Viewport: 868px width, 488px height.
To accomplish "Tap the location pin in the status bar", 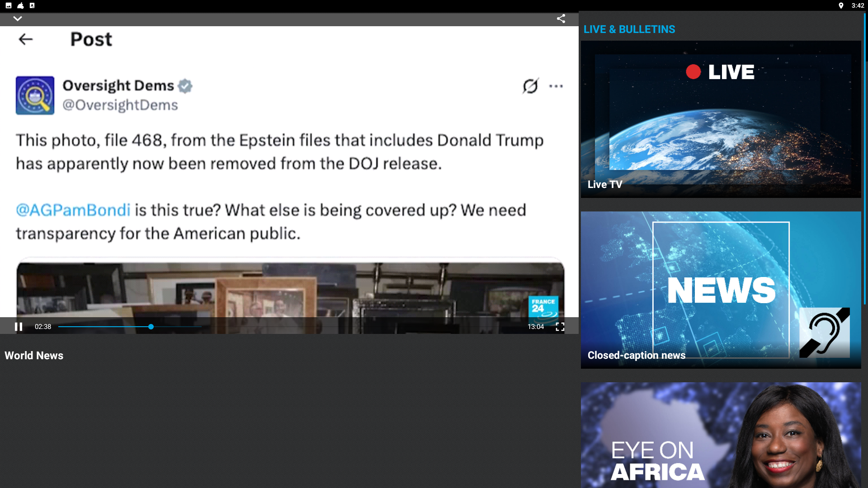I will click(842, 5).
